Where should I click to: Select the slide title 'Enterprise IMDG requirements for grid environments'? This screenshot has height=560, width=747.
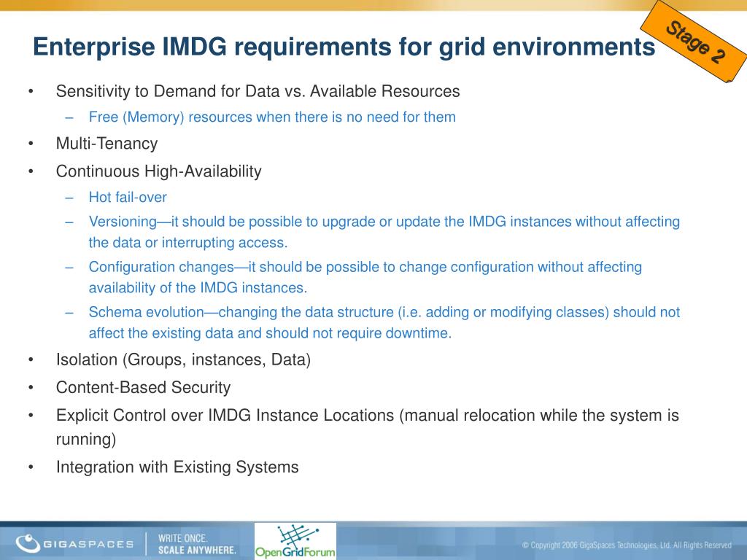[344, 47]
